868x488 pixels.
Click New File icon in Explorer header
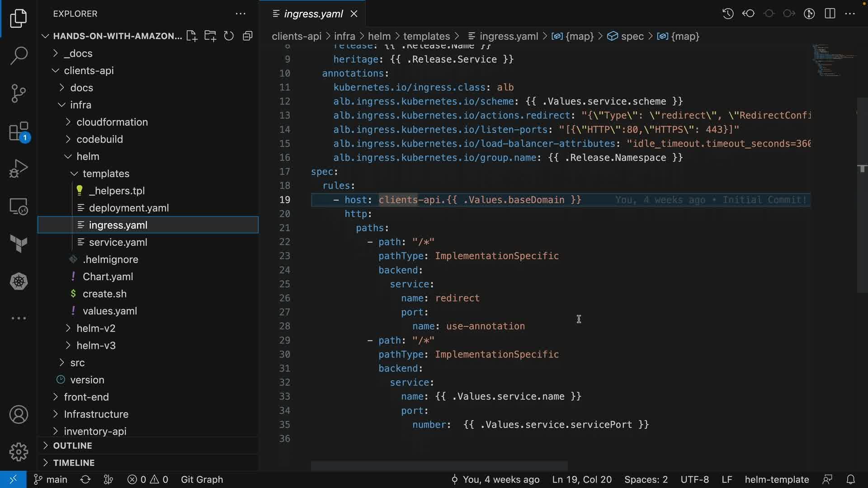pos(192,36)
